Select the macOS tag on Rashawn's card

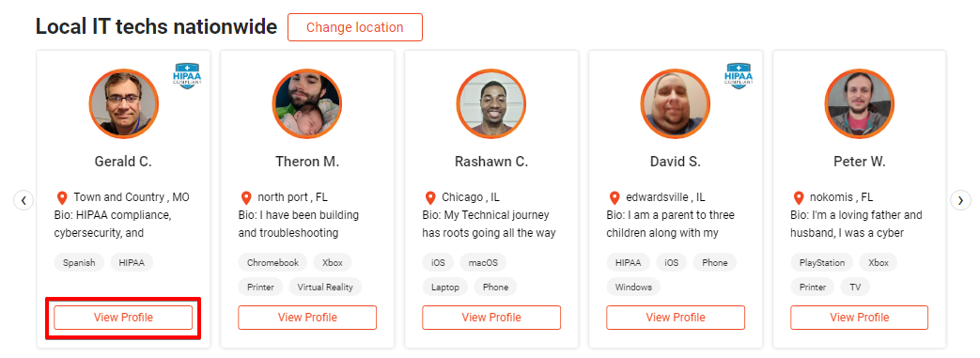click(x=483, y=262)
